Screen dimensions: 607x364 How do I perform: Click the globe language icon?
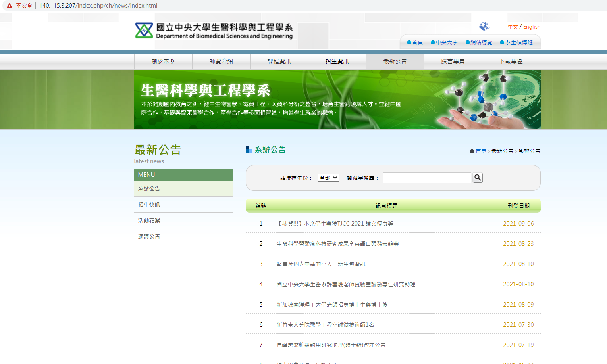point(484,26)
